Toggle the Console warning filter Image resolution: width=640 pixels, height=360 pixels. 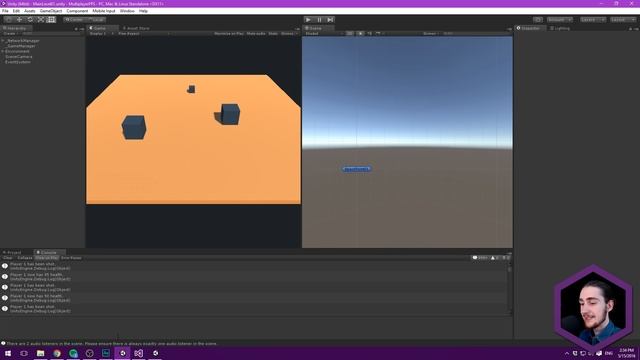pyautogui.click(x=495, y=258)
